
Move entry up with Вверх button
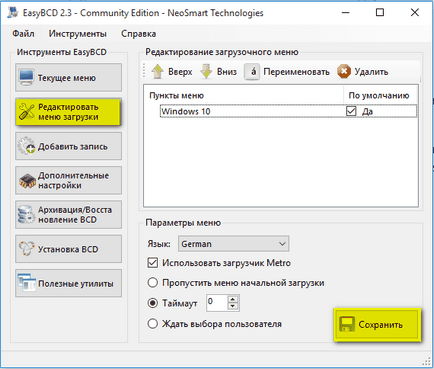click(172, 72)
